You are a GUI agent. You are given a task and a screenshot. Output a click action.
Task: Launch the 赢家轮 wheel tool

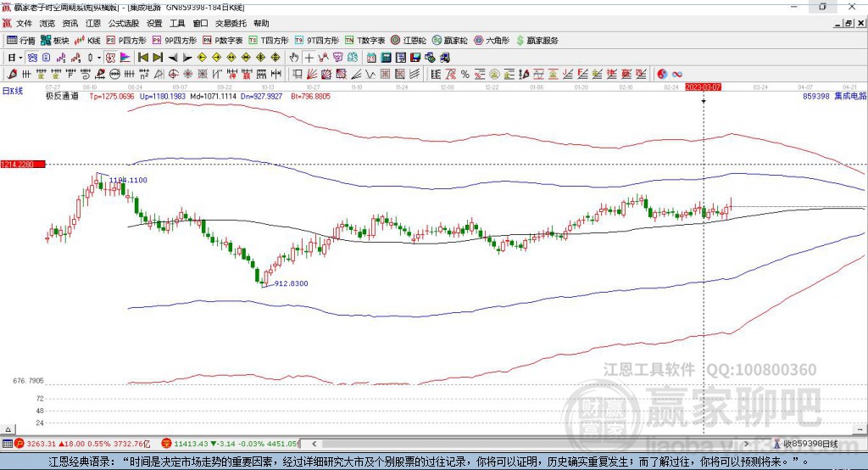[x=450, y=41]
